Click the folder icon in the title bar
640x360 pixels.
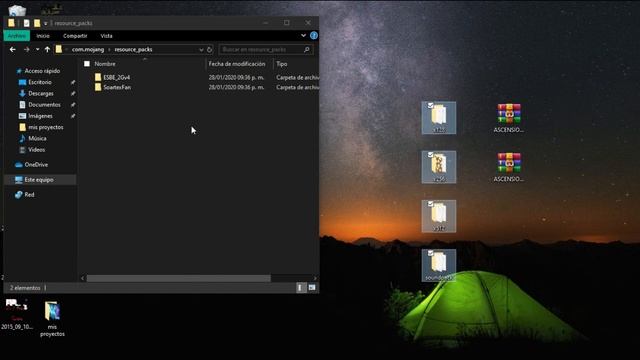(11, 23)
